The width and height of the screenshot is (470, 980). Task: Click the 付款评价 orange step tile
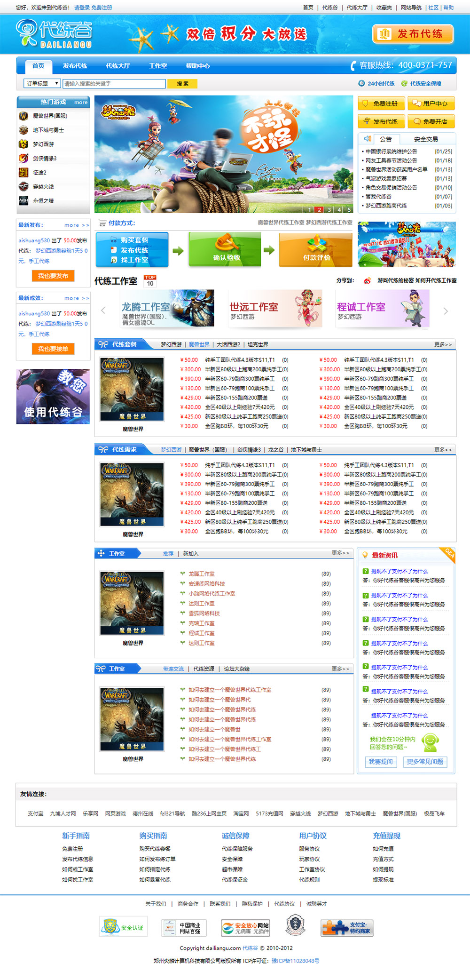[316, 250]
